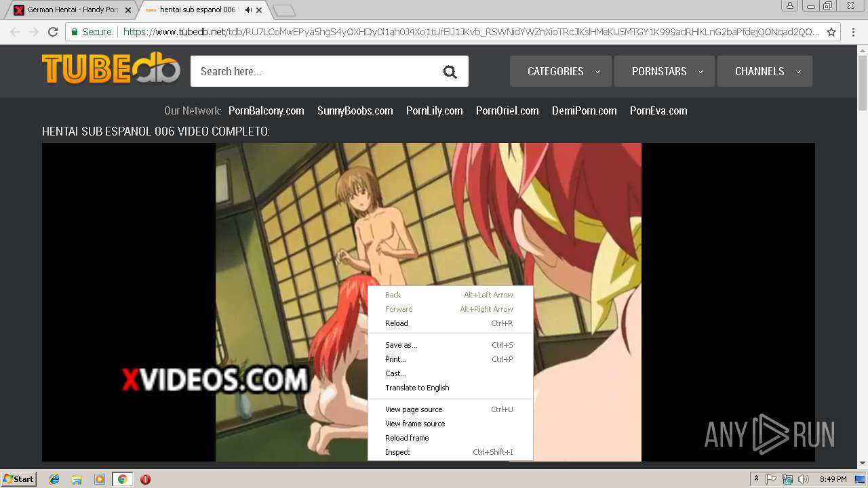Screen dimensions: 868x488
Task: Choose Reload frame
Action: [450, 438]
